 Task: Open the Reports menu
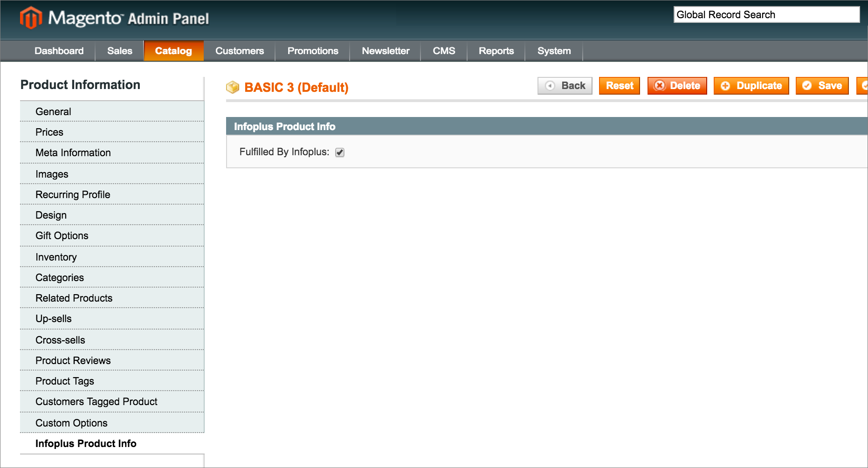point(496,51)
